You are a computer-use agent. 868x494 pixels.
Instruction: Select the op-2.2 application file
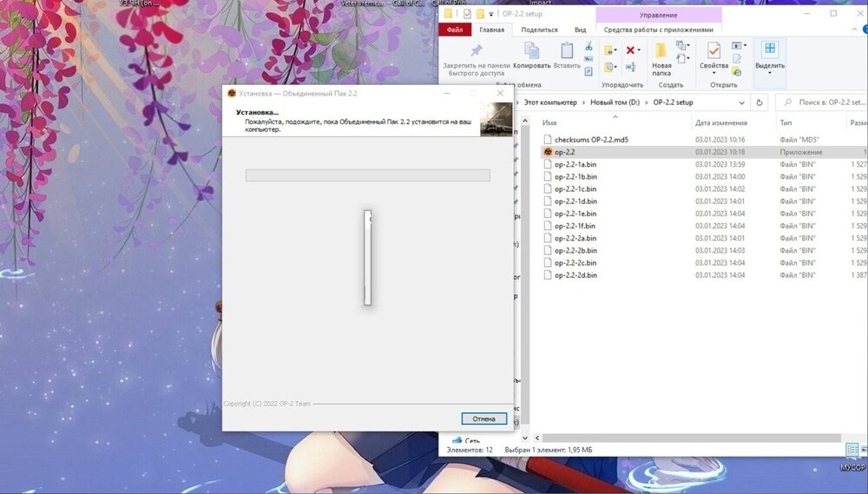pos(564,152)
